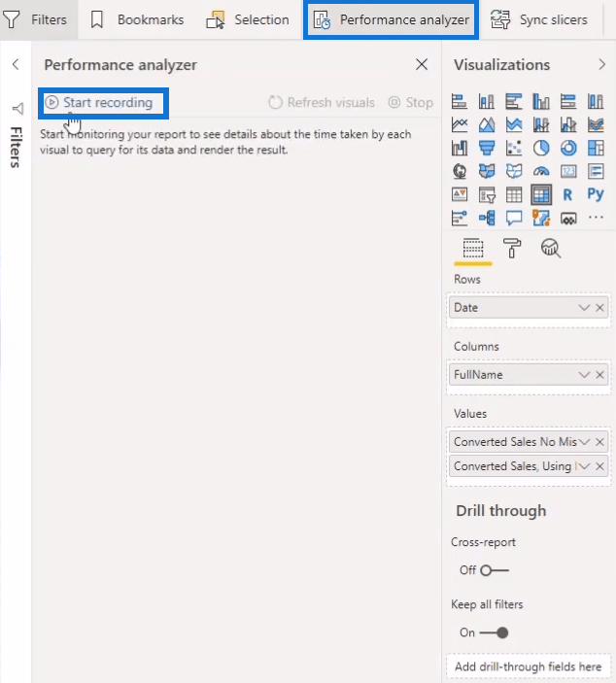Select the Python (Py) visual
The height and width of the screenshot is (683, 616).
pos(596,194)
